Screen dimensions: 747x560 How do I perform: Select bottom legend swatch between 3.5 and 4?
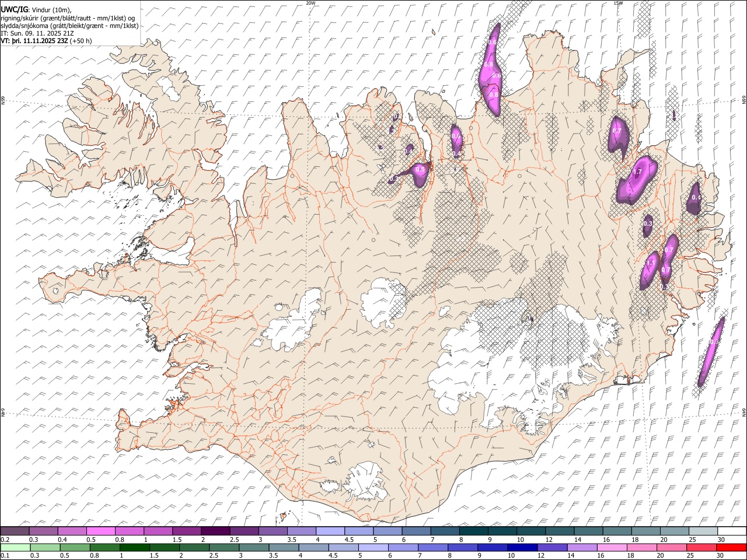coord(284,547)
